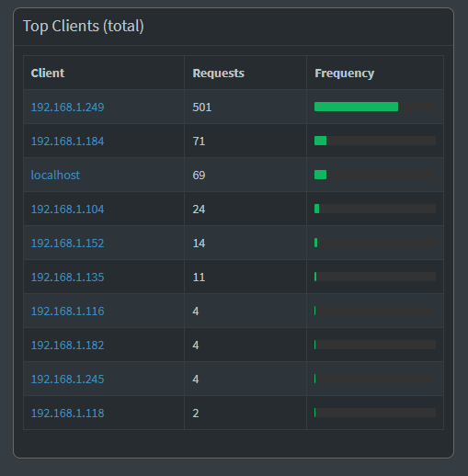Open client 192.168.1.118 link

coord(67,413)
